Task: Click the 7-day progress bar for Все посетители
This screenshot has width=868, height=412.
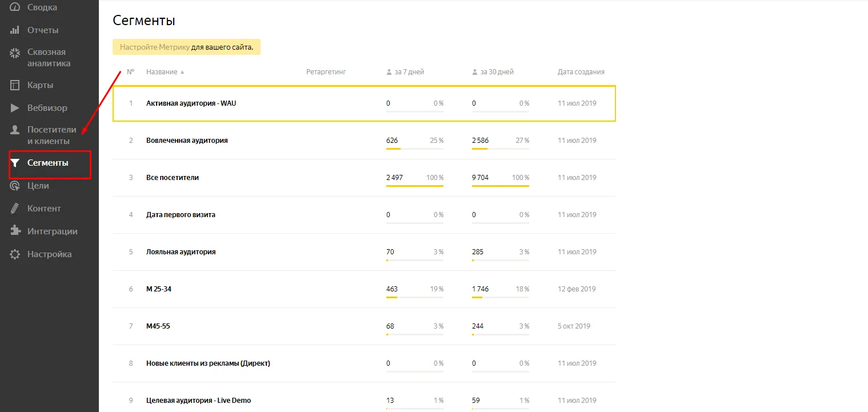Action: [x=415, y=186]
